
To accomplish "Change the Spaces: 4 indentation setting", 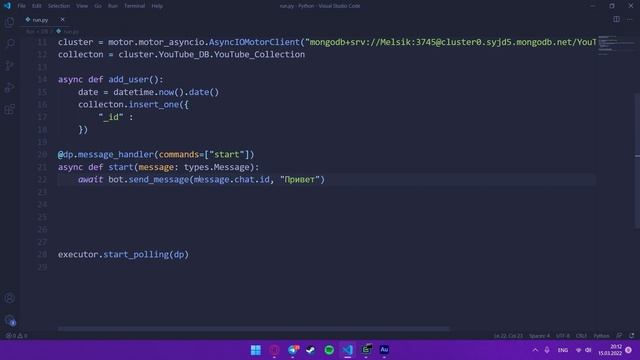I will point(539,336).
